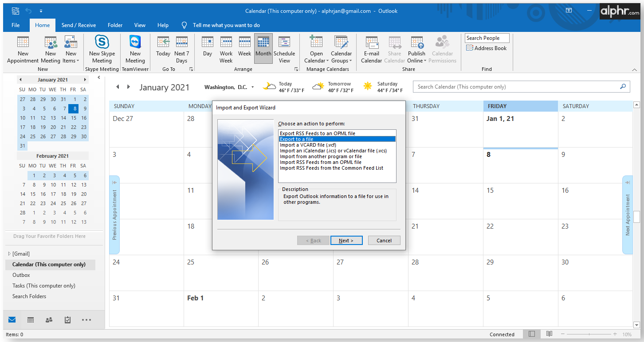
Task: Open the View ribbon tab
Action: pos(140,25)
